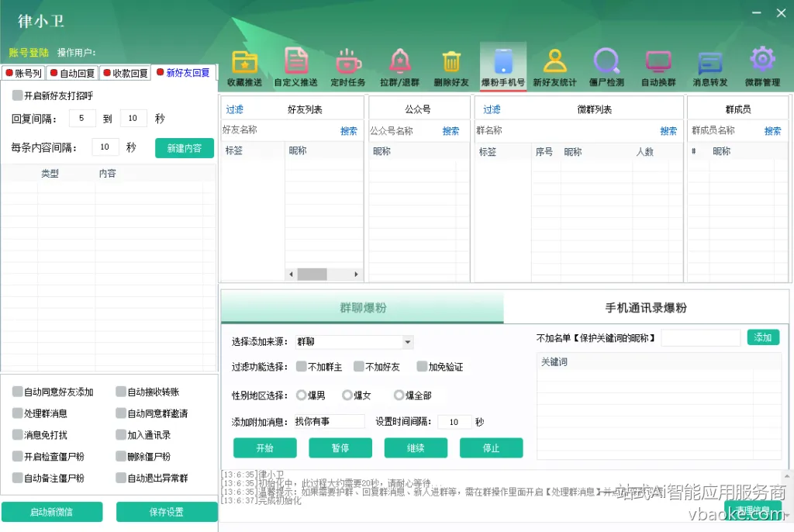Open the 微群管理 gear icon

coord(762,67)
